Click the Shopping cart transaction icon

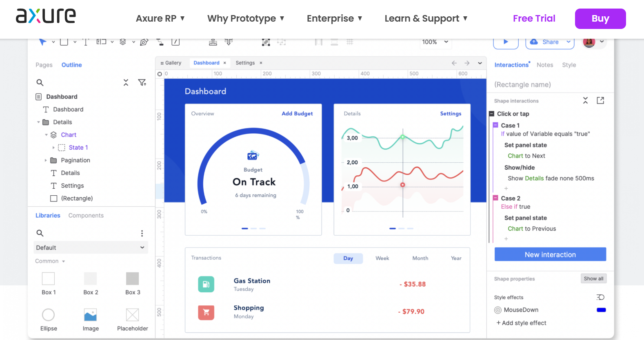pyautogui.click(x=206, y=312)
